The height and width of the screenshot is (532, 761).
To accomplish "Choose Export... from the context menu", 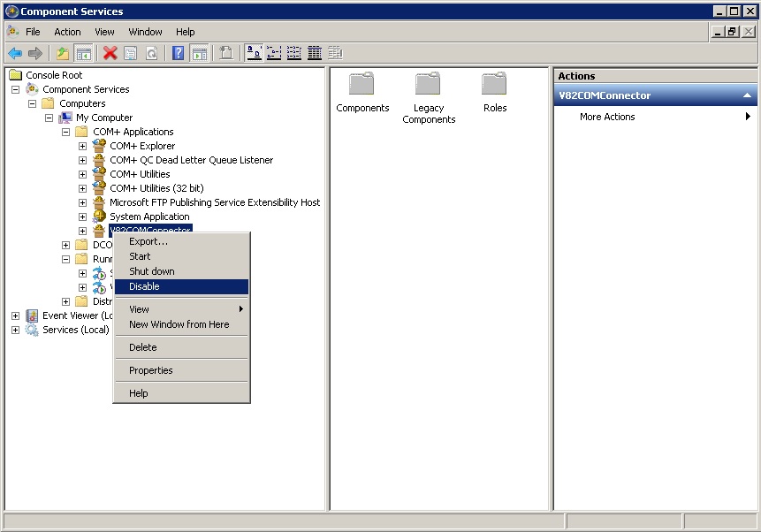I will pos(181,241).
